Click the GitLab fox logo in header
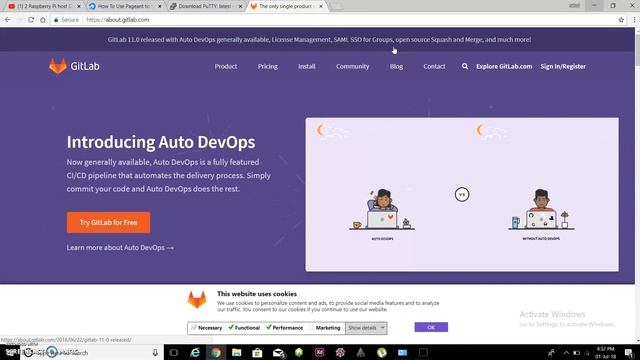Viewport: 640px width, 360px height. pyautogui.click(x=58, y=66)
